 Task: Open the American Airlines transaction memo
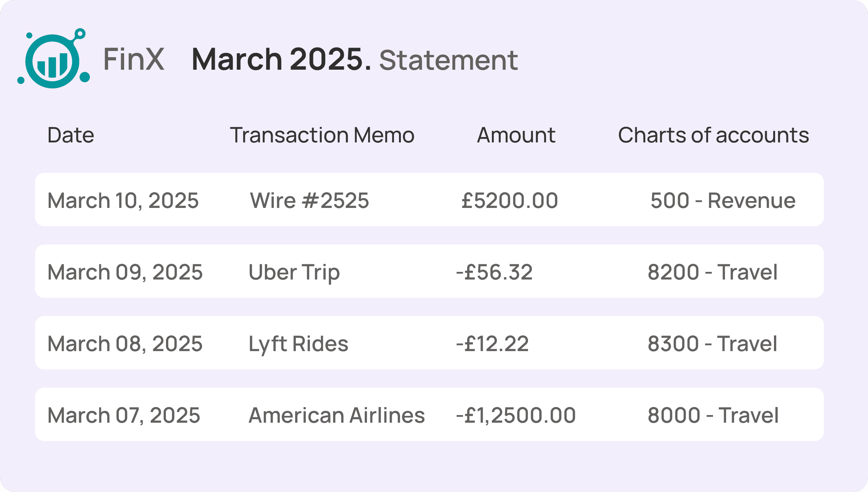tap(337, 415)
